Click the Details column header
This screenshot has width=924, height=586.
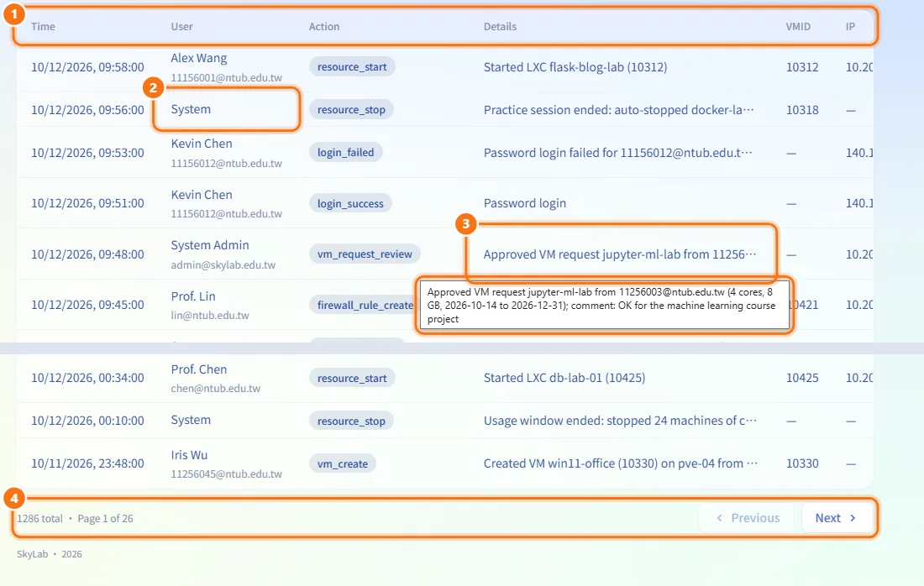[501, 27]
